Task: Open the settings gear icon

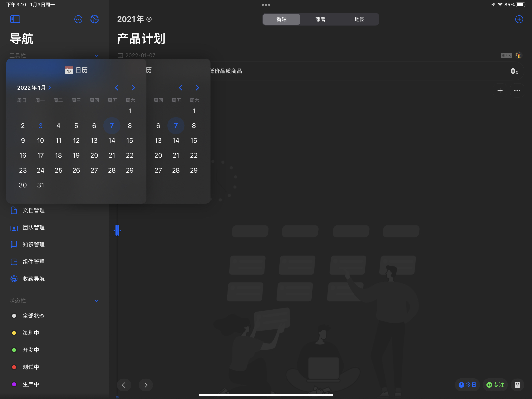Action: tap(94, 19)
